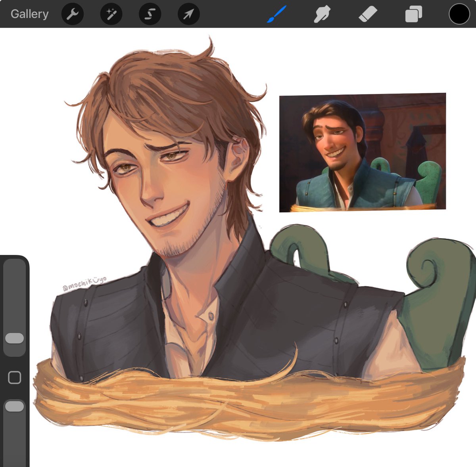Viewport: 476px width, 467px height.
Task: Activate the Selection S tool
Action: point(150,14)
